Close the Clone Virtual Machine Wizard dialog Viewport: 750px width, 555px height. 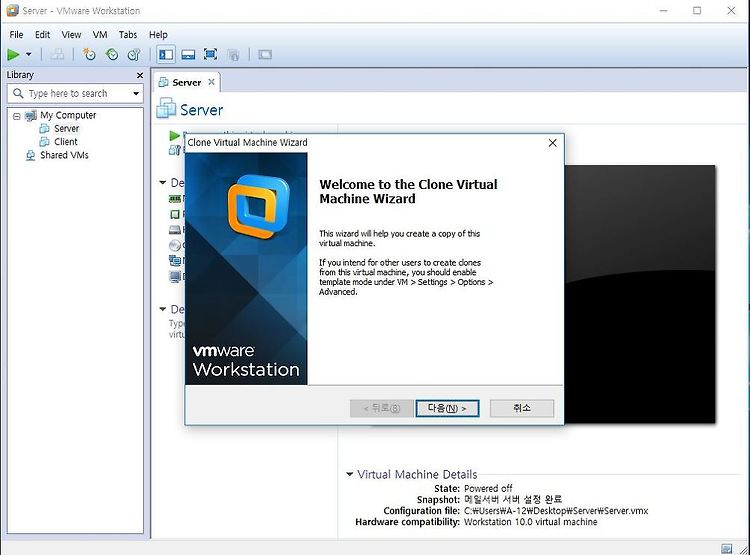[x=552, y=143]
